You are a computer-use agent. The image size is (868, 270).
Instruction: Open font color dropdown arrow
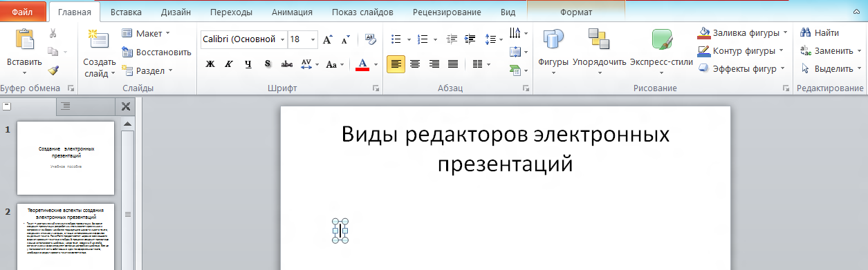pos(376,64)
